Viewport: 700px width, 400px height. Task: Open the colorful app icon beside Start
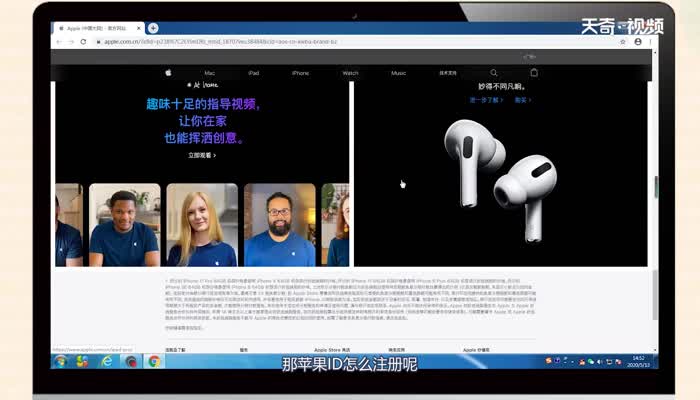[83, 361]
